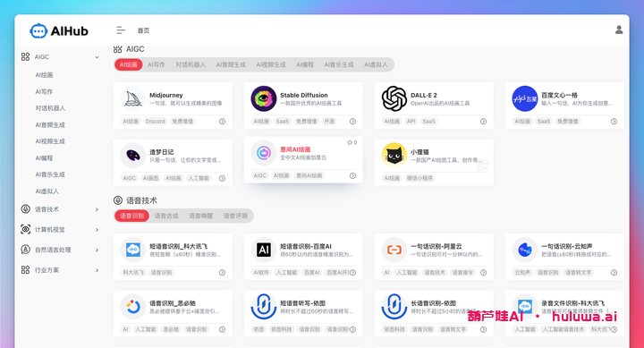This screenshot has width=644, height=348.
Task: Click the arrow icon on 语音识别_思必驰 card
Action: click(222, 329)
